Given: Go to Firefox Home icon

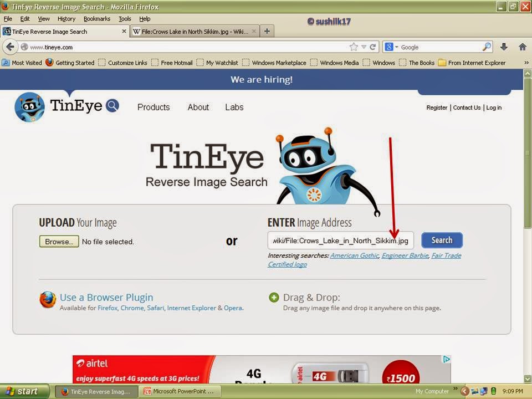Looking at the screenshot, I should (x=522, y=47).
